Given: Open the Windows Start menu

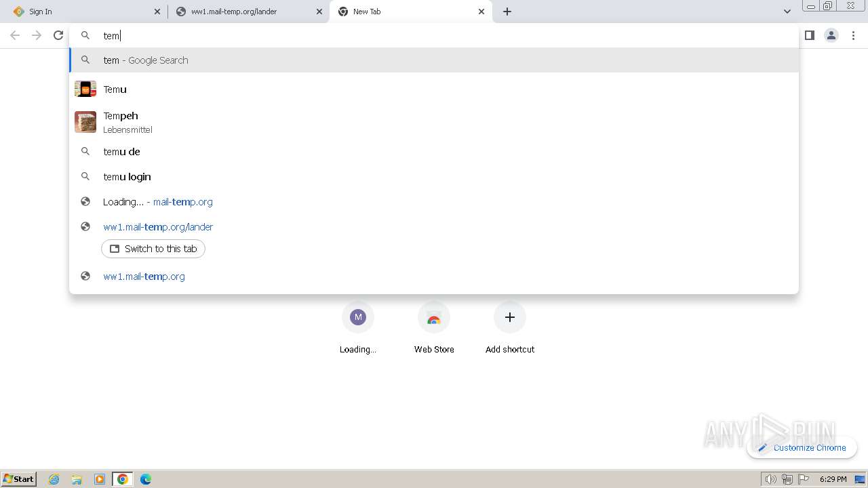Looking at the screenshot, I should 19,479.
